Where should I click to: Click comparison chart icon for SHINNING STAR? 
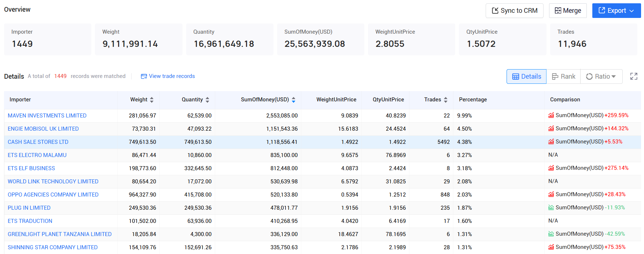click(551, 247)
